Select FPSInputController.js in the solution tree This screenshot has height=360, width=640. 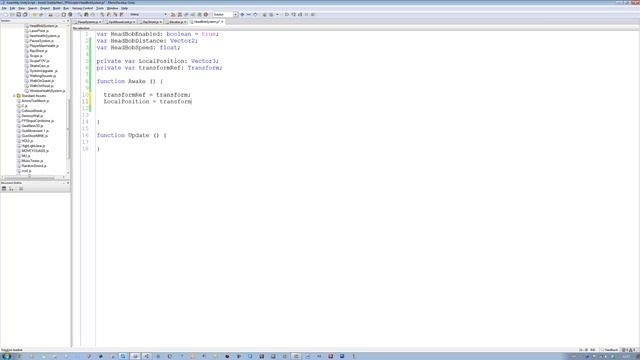coord(38,121)
